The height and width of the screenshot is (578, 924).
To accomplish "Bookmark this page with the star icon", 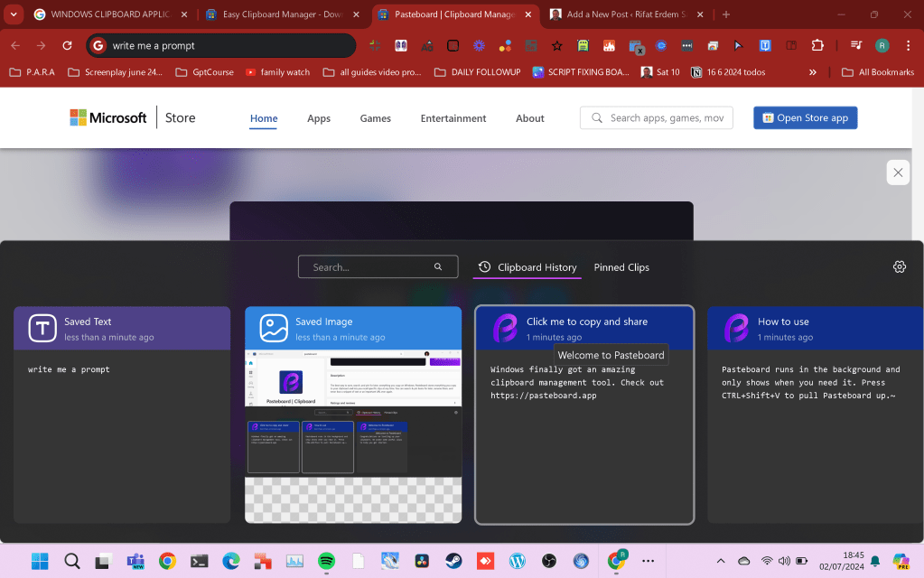I will (x=557, y=45).
